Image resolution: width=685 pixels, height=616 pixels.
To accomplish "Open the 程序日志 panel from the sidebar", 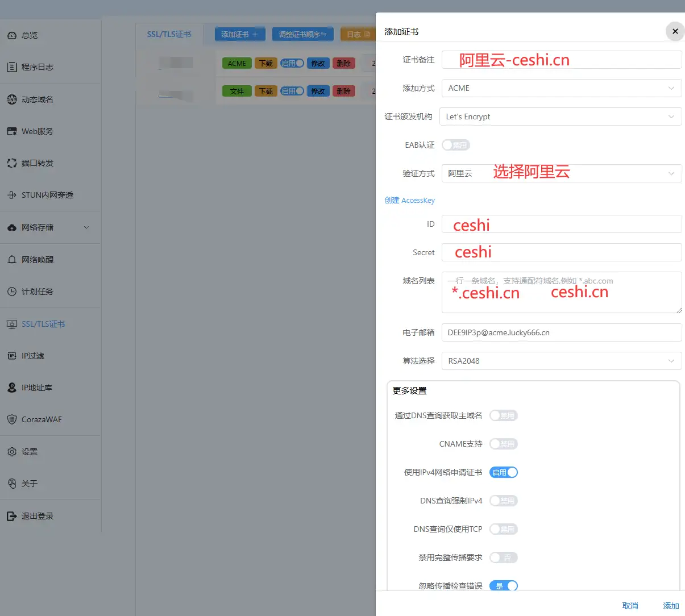I will point(34,67).
